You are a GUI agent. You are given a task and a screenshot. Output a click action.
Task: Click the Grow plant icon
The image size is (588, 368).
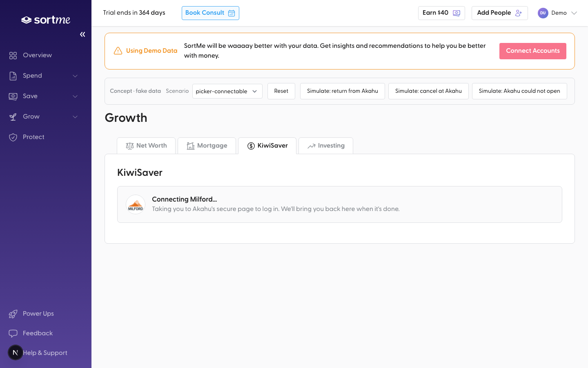tap(13, 117)
